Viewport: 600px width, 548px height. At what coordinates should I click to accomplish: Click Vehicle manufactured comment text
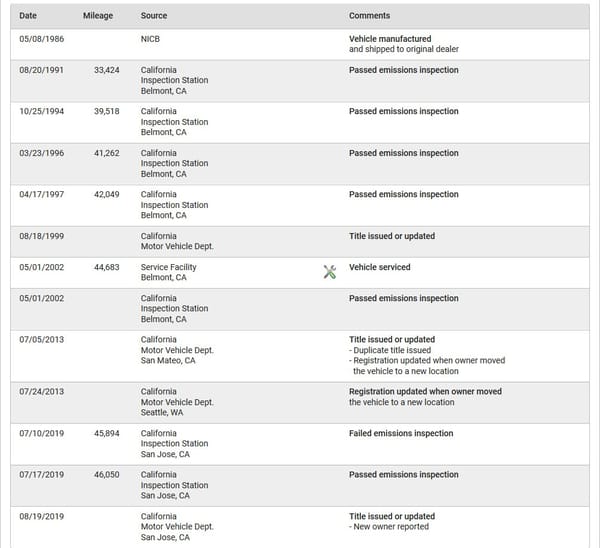click(x=390, y=39)
